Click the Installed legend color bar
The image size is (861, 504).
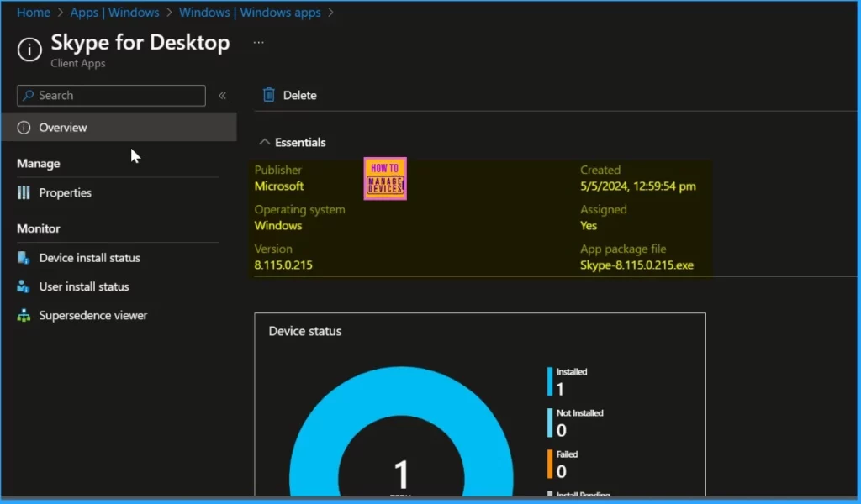(x=550, y=381)
